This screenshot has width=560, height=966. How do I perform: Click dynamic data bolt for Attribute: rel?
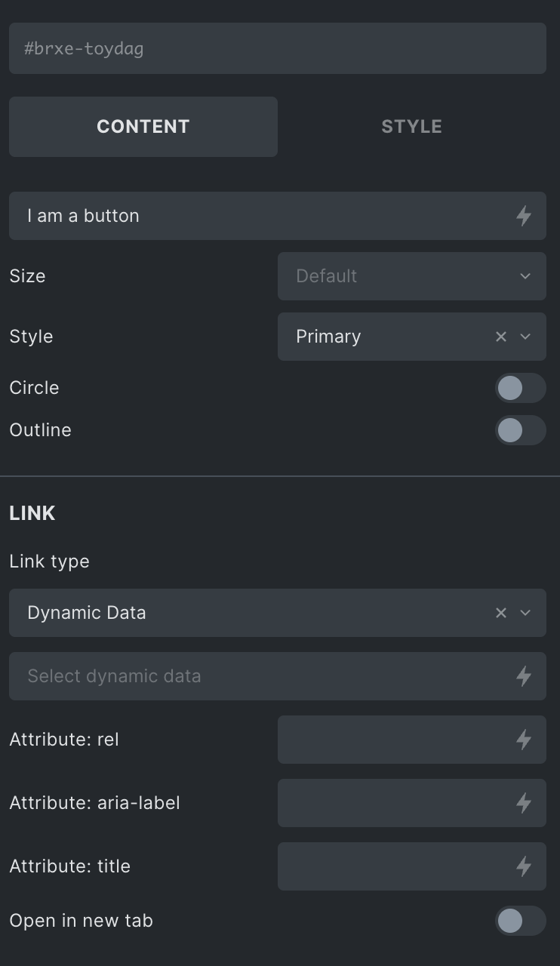point(524,740)
